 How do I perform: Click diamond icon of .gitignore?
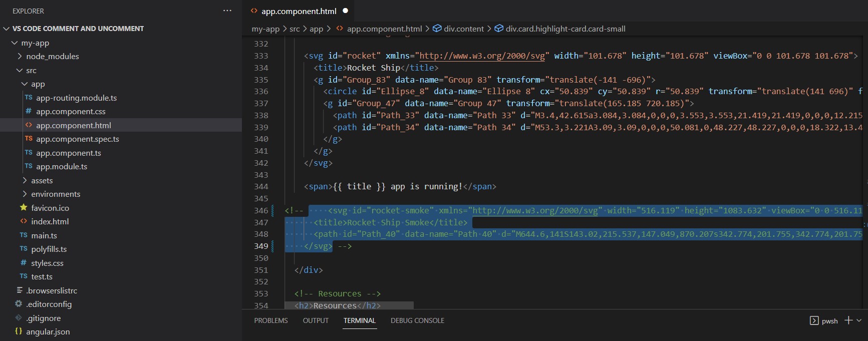tap(19, 318)
